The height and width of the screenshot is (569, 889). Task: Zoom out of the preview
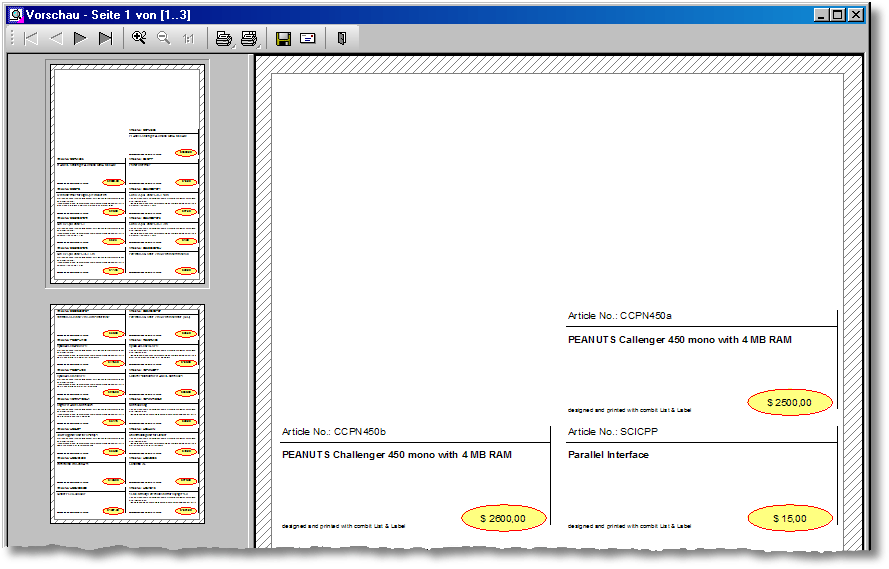[164, 38]
